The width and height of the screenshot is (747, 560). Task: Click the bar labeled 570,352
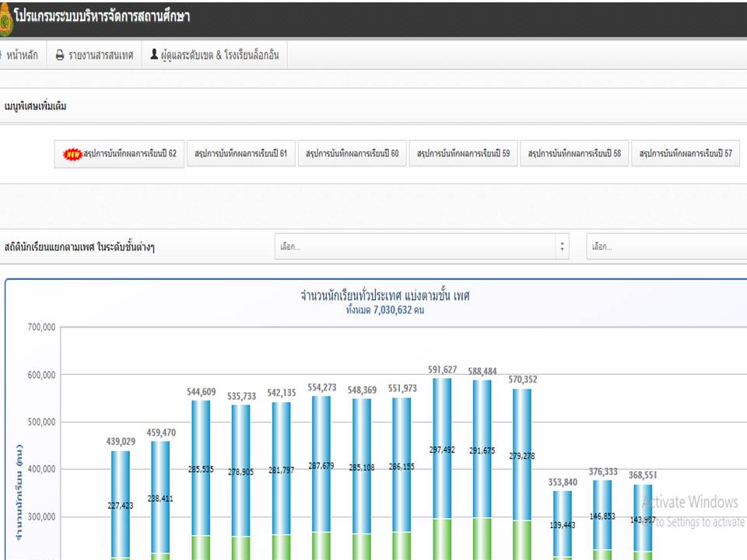pyautogui.click(x=522, y=474)
